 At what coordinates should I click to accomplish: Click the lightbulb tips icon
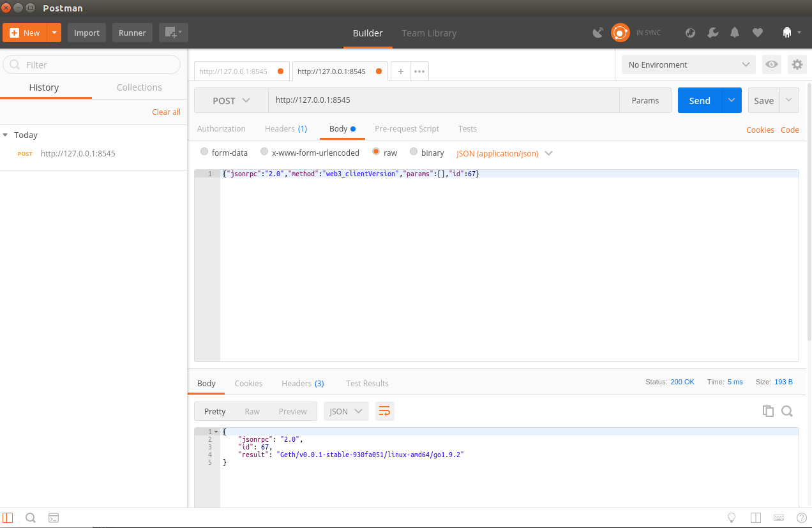pos(732,518)
